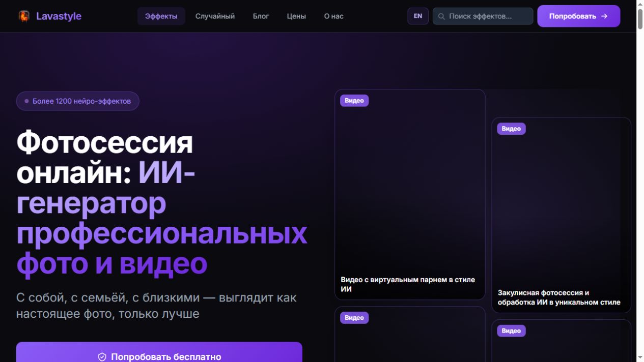
Task: Click the shield check icon on free trial button
Action: [102, 357]
